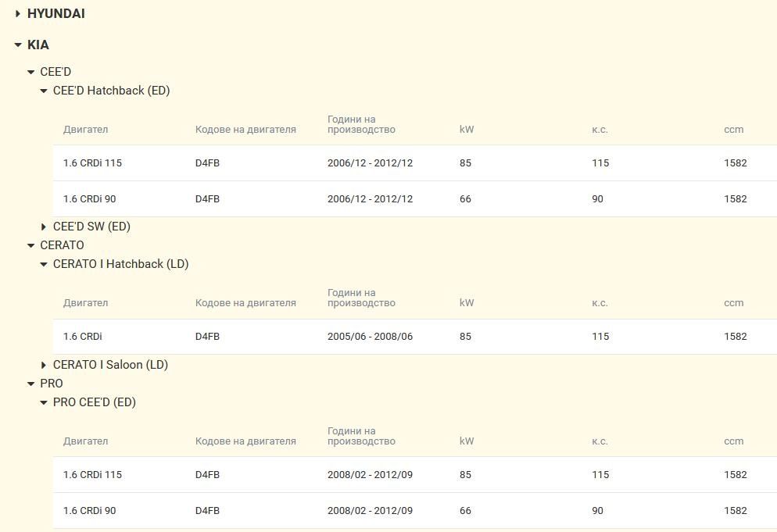Select the HYUNDAI brand label
This screenshot has height=532, width=777.
(56, 14)
